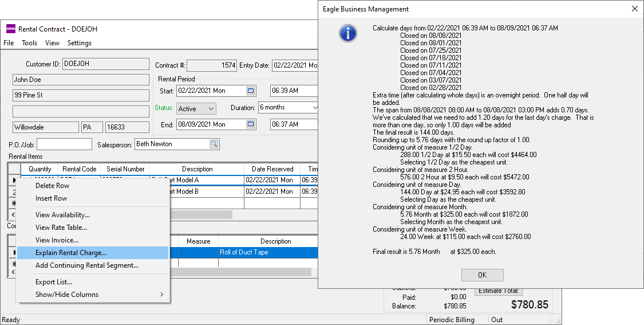Choose View Rate Table in context menu
644x325 pixels.
[61, 228]
